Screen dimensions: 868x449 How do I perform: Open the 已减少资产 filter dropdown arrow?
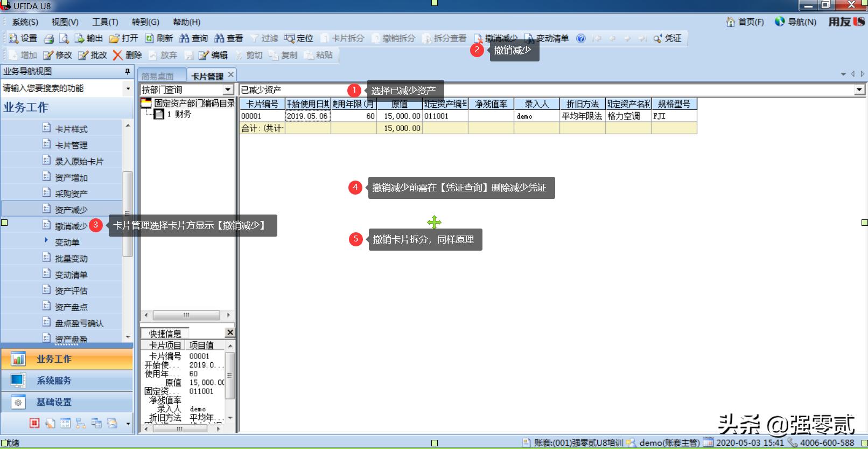coord(859,89)
